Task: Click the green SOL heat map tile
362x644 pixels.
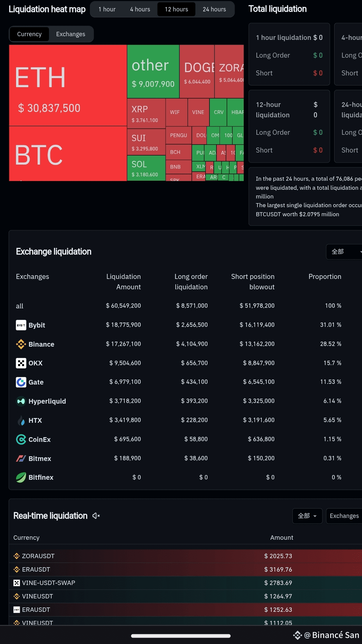Action: [146, 168]
